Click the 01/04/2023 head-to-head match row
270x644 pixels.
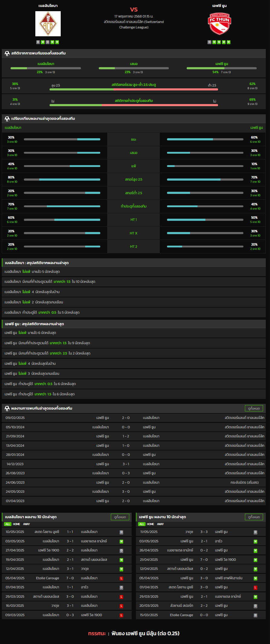134,501
